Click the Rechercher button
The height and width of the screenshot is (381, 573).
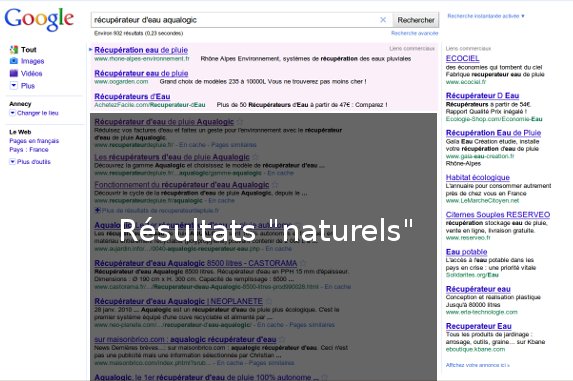click(416, 20)
